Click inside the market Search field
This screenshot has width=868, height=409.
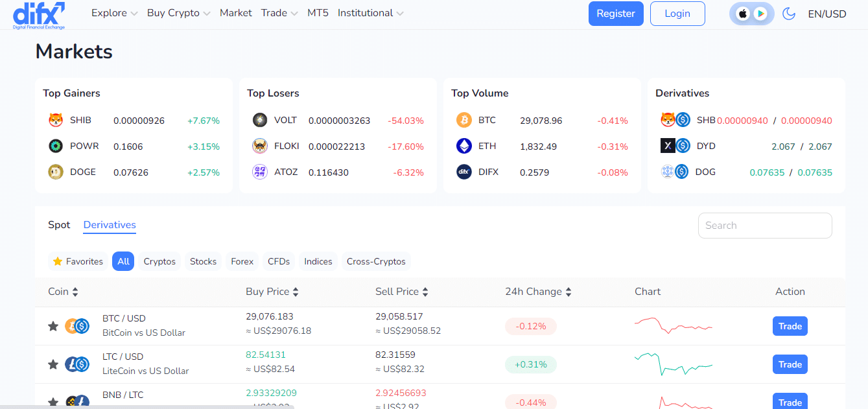tap(764, 225)
